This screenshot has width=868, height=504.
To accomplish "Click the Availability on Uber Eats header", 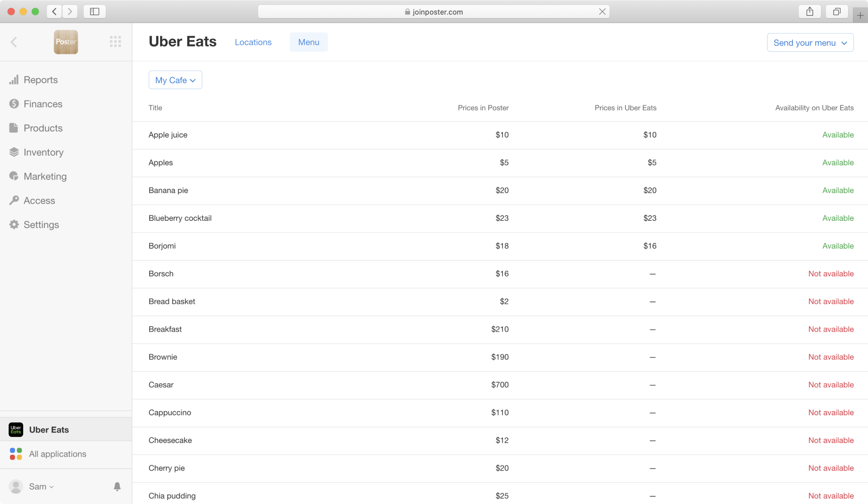I will point(814,108).
